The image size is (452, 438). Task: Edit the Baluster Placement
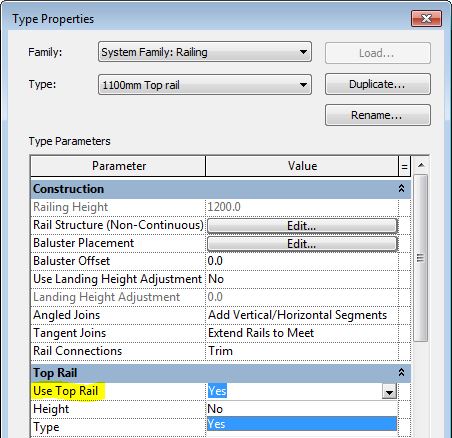[302, 244]
